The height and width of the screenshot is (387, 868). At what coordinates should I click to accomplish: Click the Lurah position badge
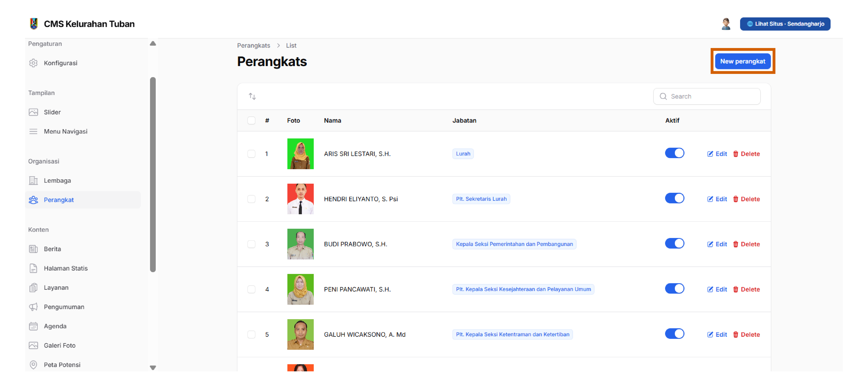tap(463, 154)
